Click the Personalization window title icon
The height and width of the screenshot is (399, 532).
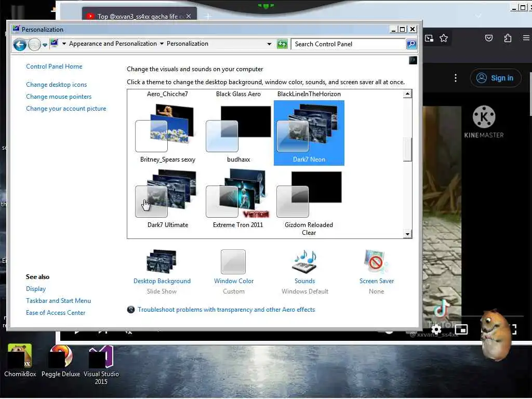(x=16, y=29)
